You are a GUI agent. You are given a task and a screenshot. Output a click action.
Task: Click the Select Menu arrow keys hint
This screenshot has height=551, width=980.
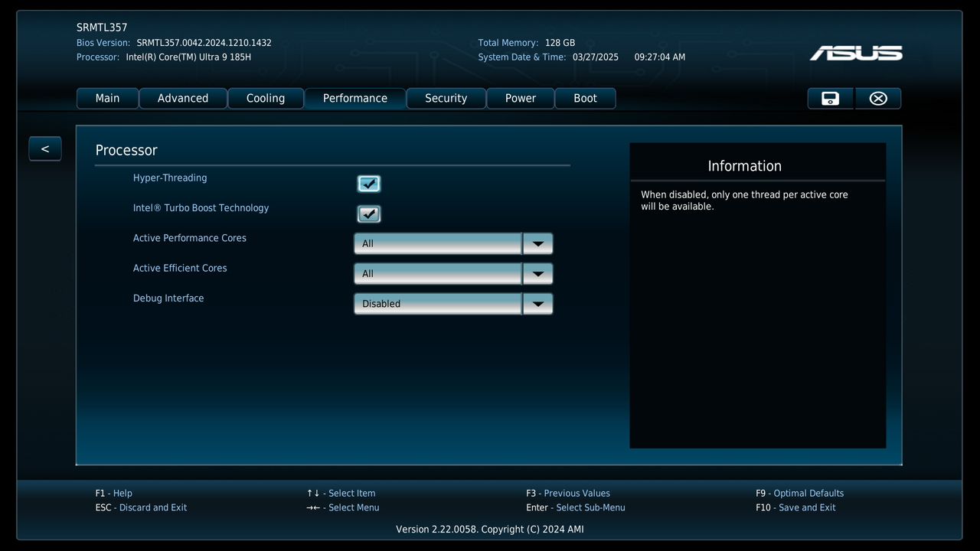click(343, 508)
